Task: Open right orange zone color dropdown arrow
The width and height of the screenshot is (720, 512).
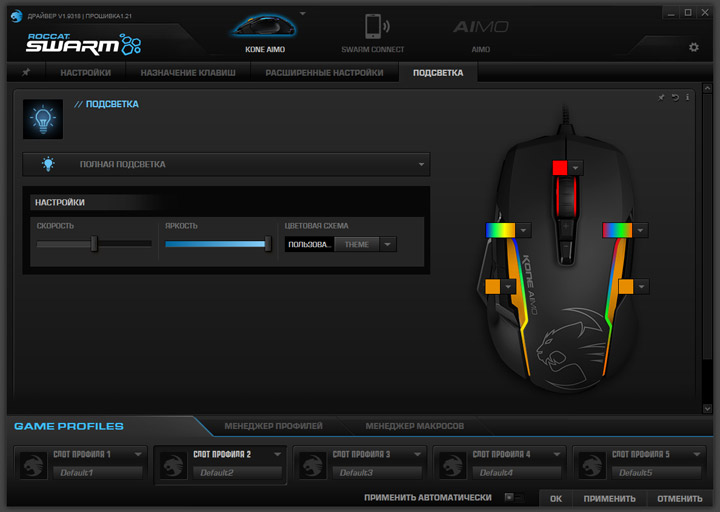Action: coord(641,287)
